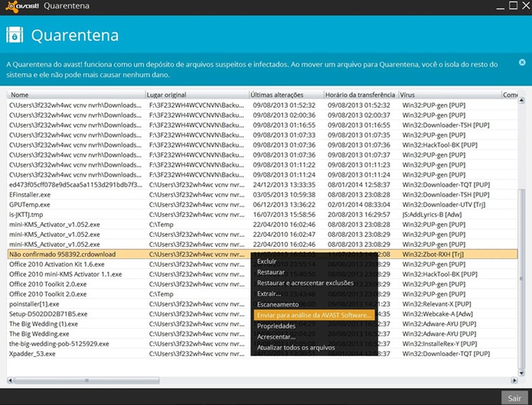This screenshot has width=532, height=405.
Task: Click the 16/07/2013 15:58:56 date cell
Action: 284,214
